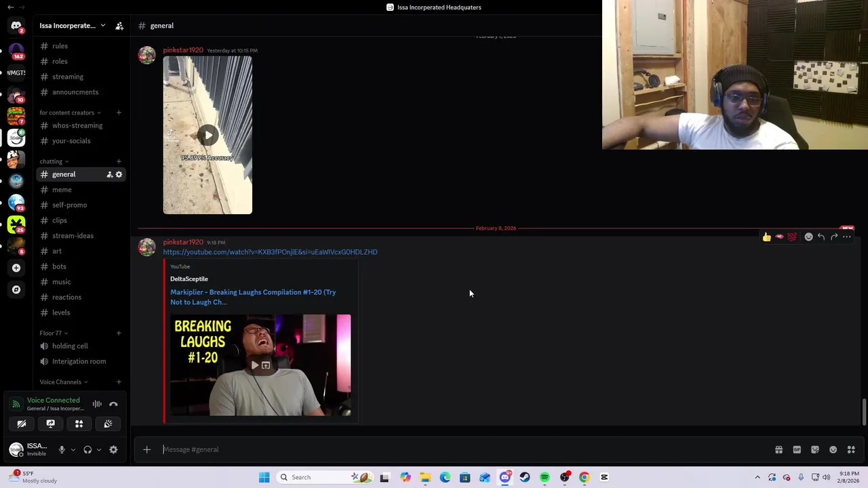
Task: Click Markiplier Breaking Laughs video title link
Action: 253,297
